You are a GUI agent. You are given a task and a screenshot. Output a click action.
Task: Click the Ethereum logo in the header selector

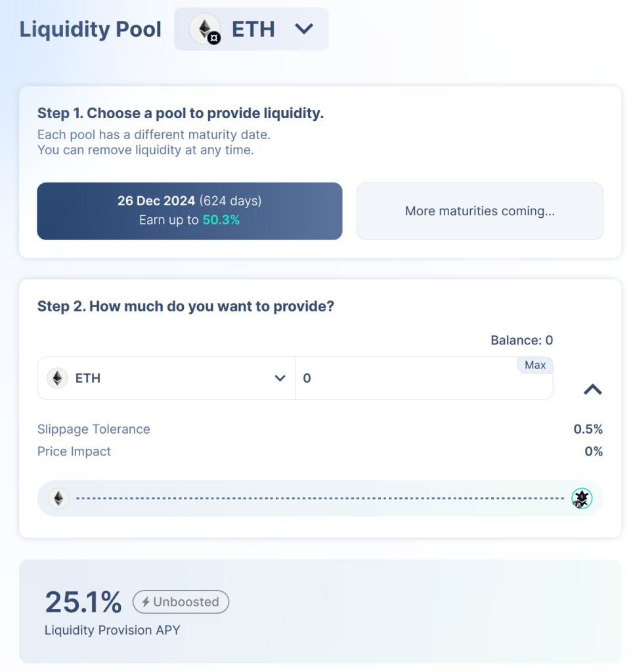coord(204,28)
